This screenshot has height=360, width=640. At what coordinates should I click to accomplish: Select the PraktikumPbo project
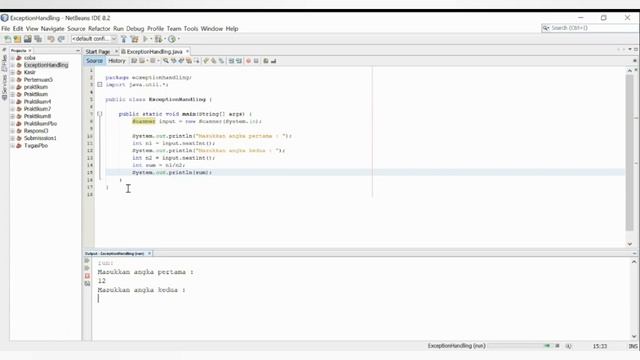click(x=40, y=124)
